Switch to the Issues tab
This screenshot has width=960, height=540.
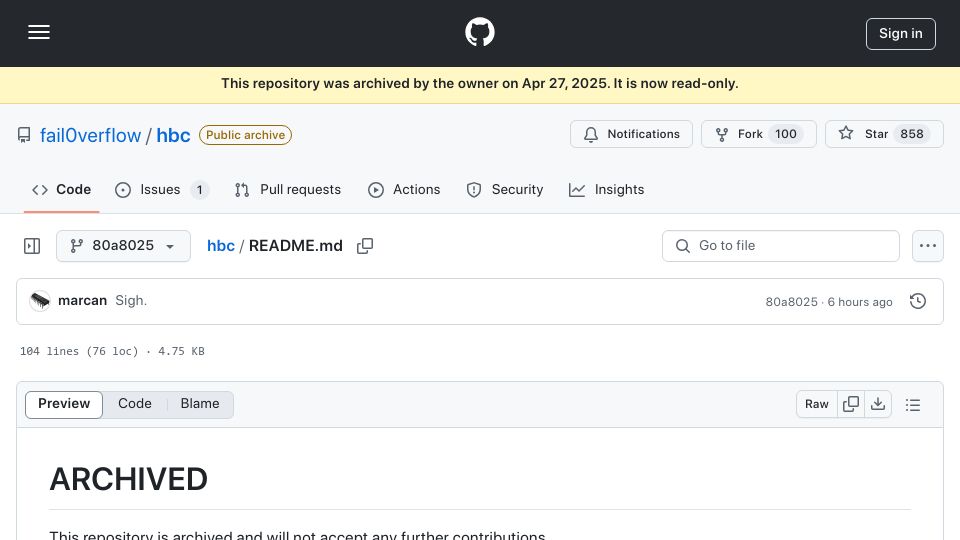coord(162,190)
